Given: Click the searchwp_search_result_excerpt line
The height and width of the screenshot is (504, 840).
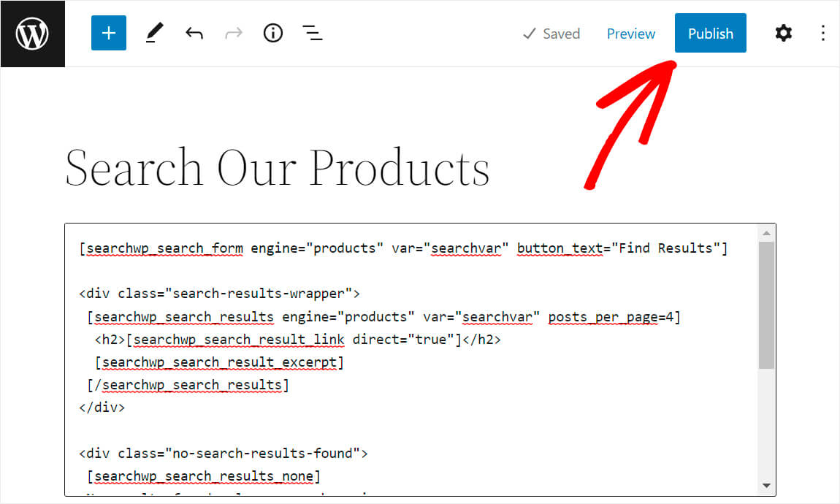Looking at the screenshot, I should pyautogui.click(x=219, y=362).
